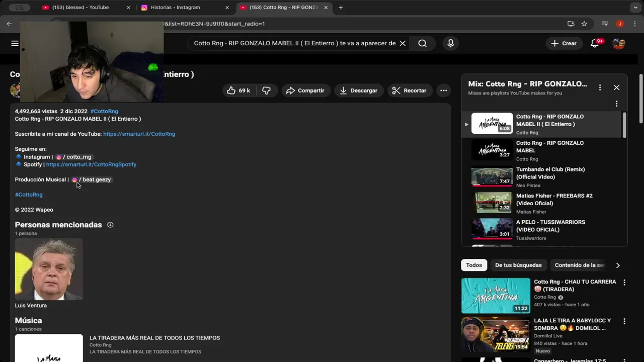Open the Crear upload menu
The width and height of the screenshot is (644, 362).
pos(564,43)
